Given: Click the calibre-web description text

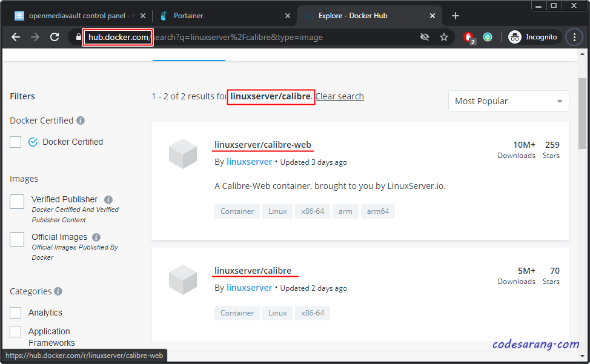Looking at the screenshot, I should [330, 186].
